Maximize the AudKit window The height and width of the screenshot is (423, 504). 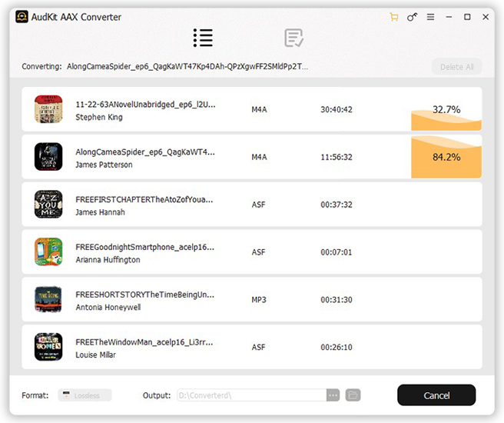(x=467, y=17)
